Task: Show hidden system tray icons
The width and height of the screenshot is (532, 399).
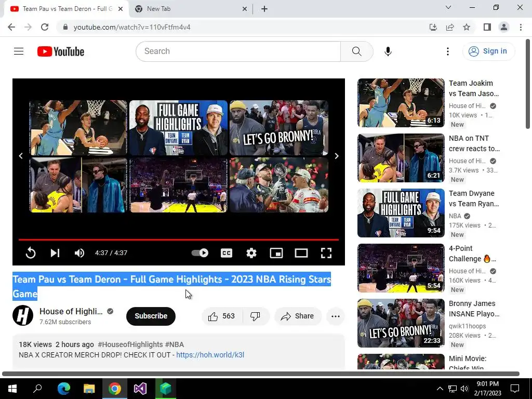Action: [440, 389]
